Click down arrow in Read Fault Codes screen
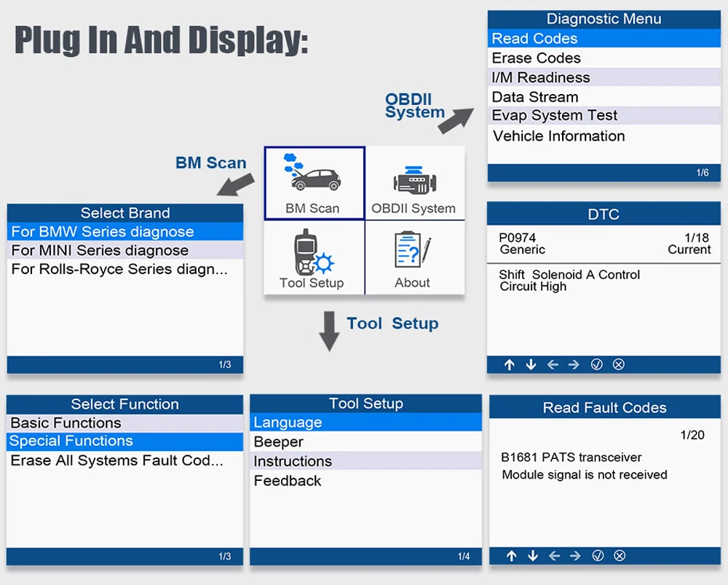This screenshot has width=728, height=585. (x=533, y=556)
